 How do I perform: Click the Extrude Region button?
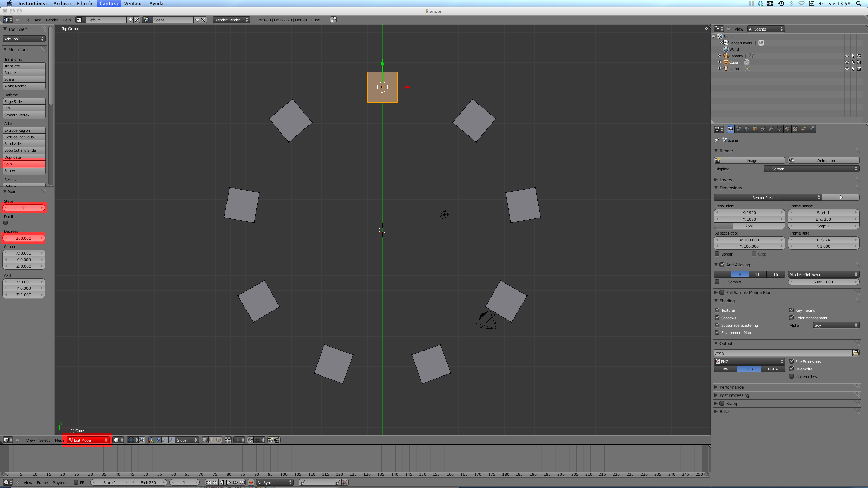24,130
